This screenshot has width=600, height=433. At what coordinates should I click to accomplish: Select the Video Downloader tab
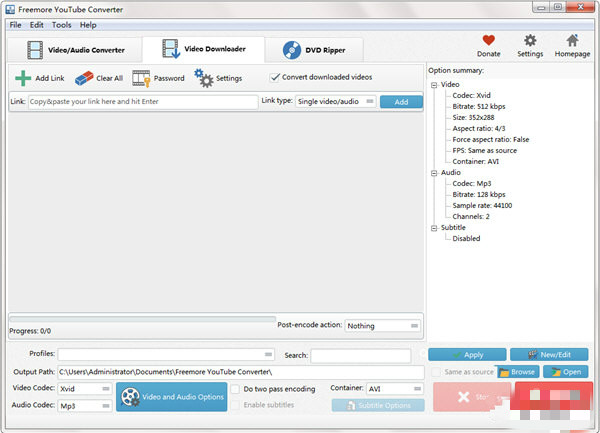coord(204,49)
